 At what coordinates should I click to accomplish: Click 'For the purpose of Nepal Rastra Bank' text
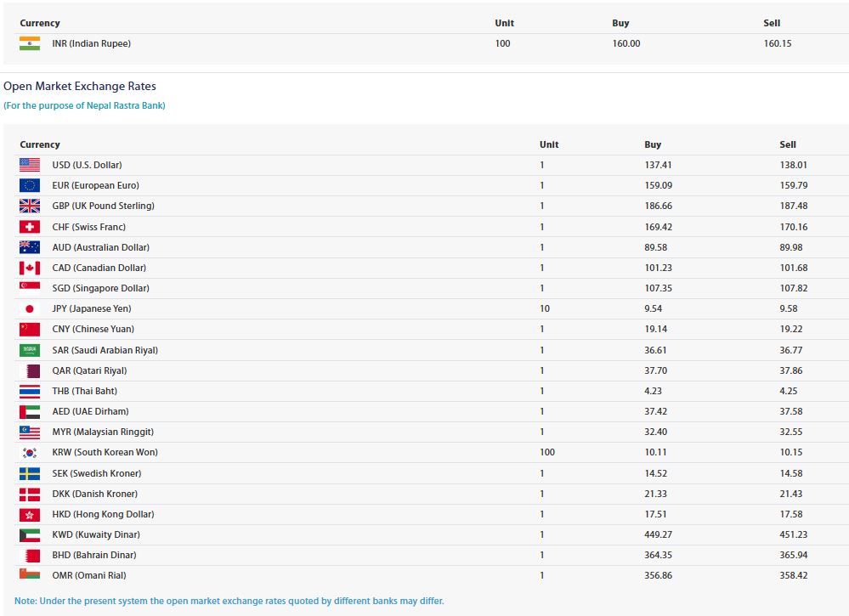[84, 105]
